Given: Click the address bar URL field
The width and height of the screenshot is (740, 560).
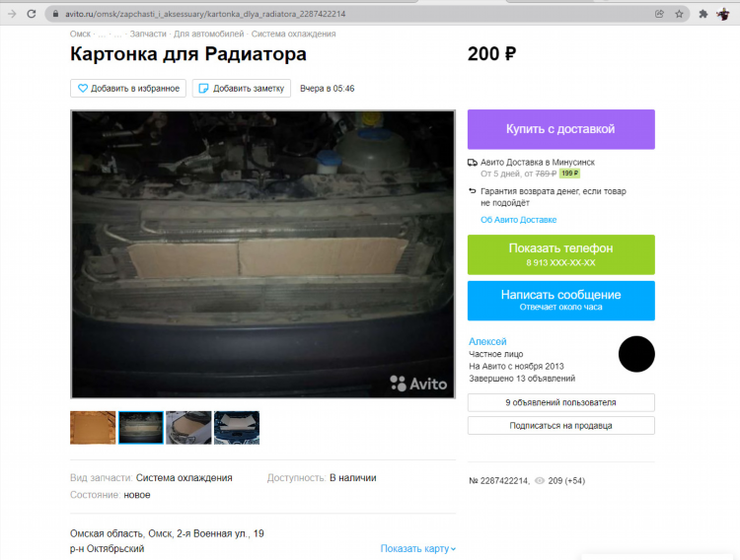Looking at the screenshot, I should click(368, 14).
